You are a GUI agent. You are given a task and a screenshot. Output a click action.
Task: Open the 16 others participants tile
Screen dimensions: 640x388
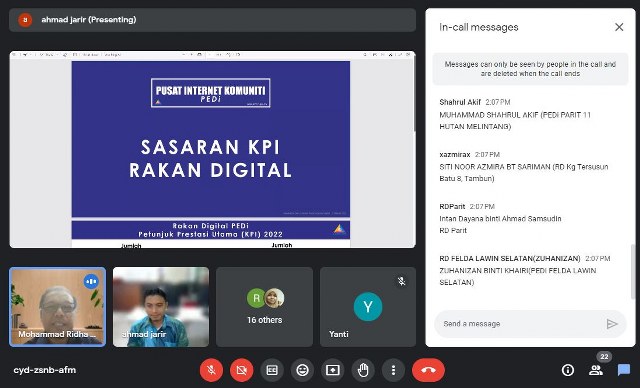click(264, 307)
